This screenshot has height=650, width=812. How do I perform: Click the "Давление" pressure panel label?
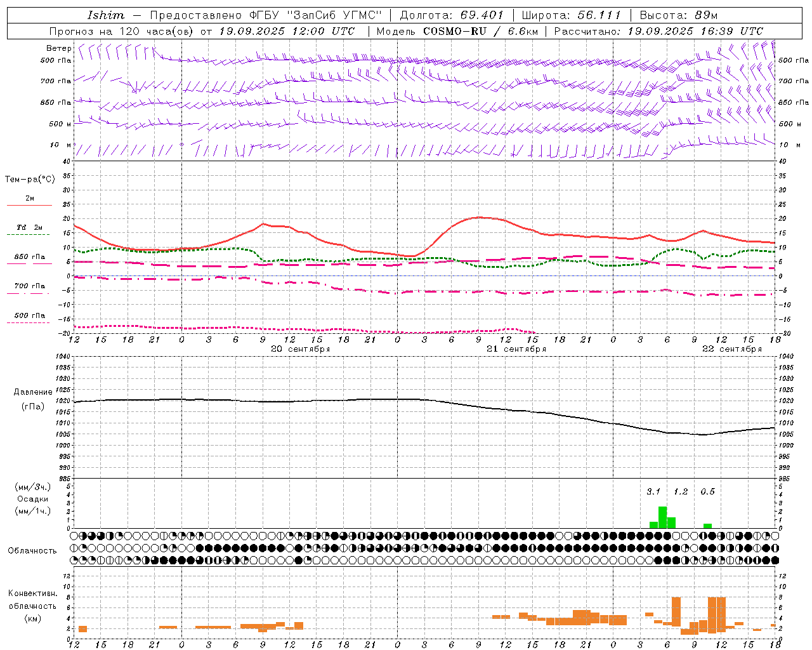32,392
